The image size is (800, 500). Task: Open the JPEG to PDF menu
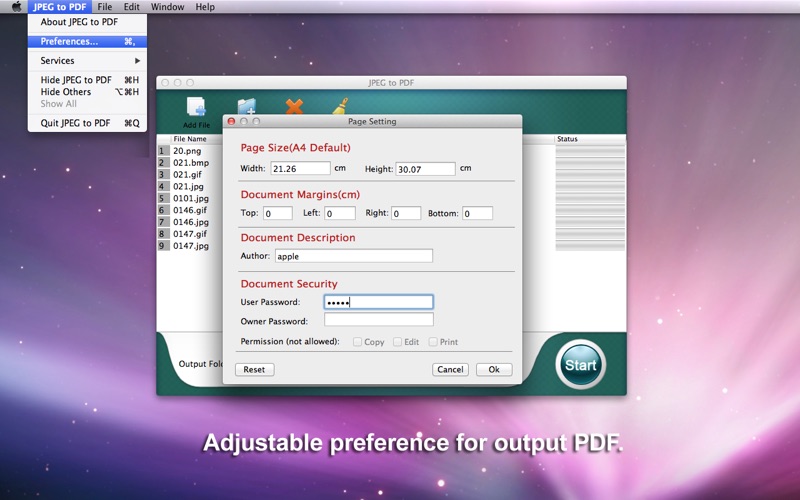click(60, 7)
